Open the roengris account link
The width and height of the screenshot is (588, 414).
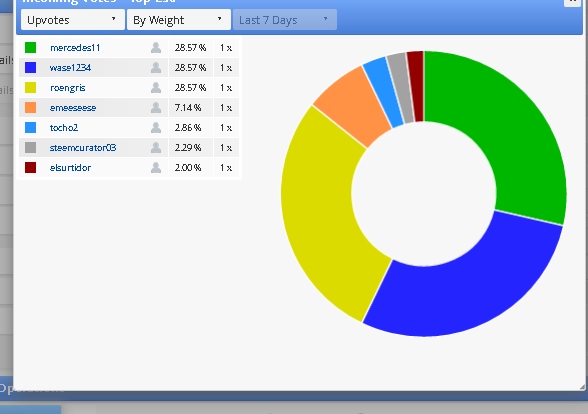tap(68, 88)
